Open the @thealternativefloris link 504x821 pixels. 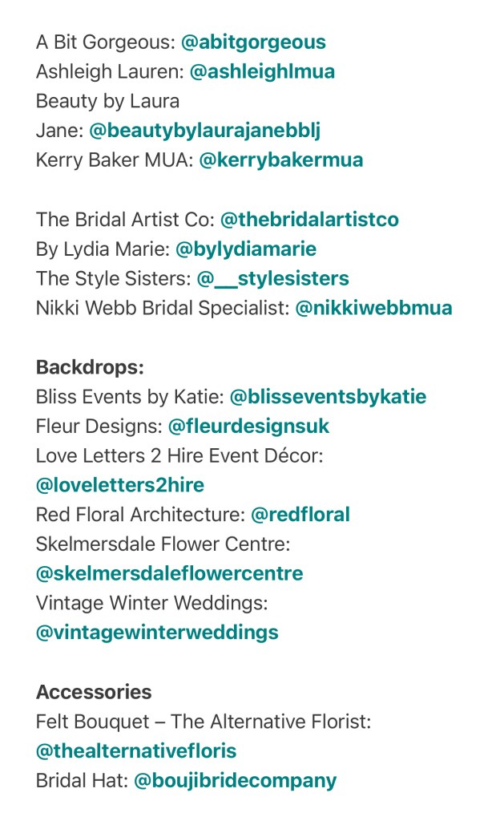coord(136,751)
